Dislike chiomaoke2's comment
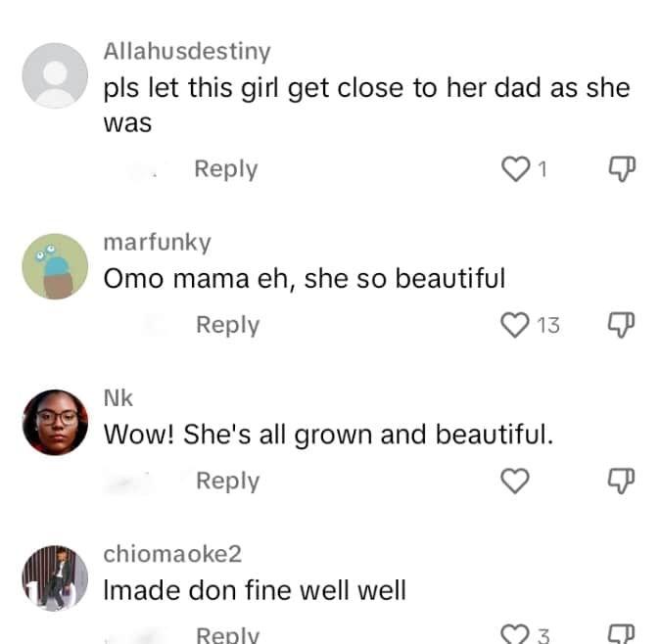661x644 pixels. point(622,634)
